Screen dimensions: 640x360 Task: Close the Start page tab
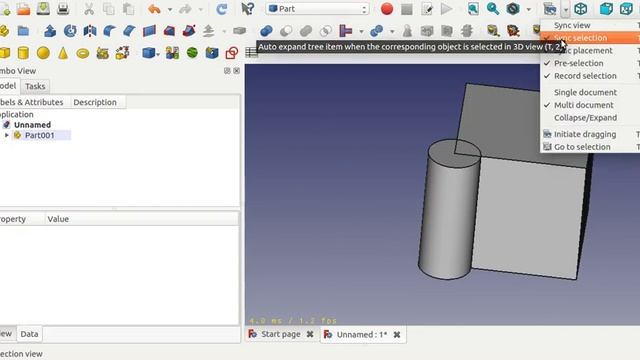[310, 334]
